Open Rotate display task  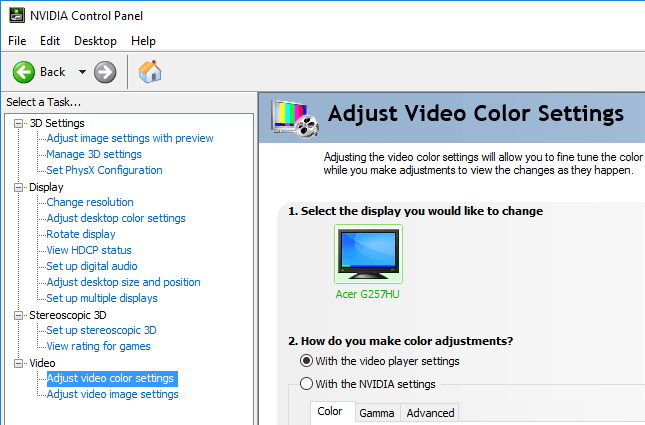click(81, 235)
